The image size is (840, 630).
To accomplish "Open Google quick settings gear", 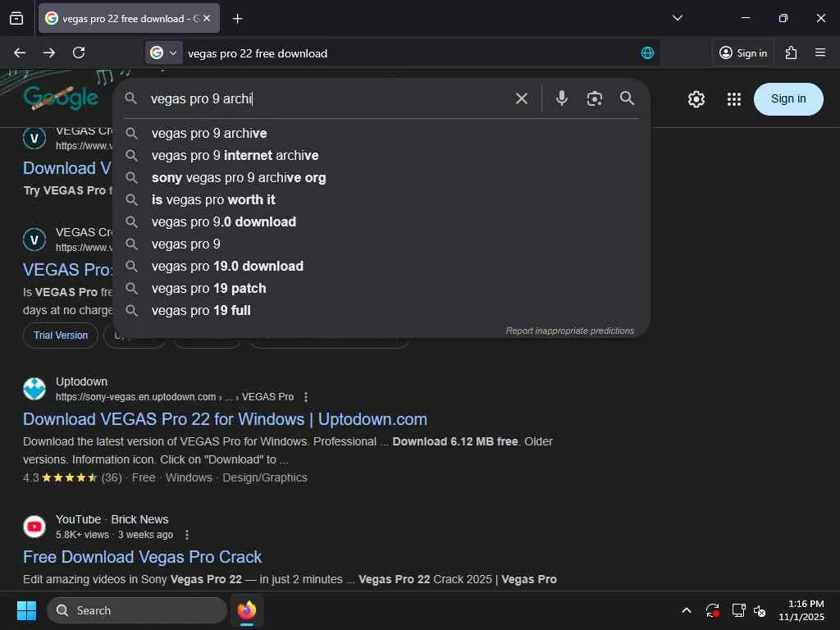I will pos(696,99).
